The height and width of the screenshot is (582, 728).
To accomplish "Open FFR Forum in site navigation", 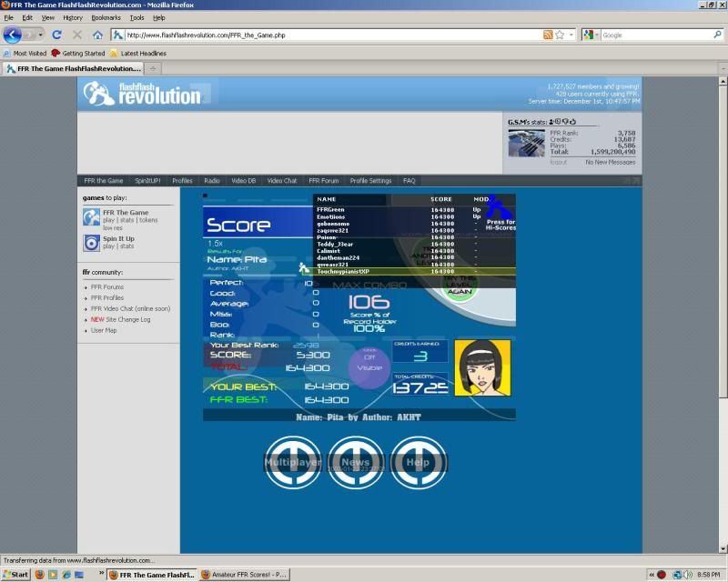I will pos(324,181).
